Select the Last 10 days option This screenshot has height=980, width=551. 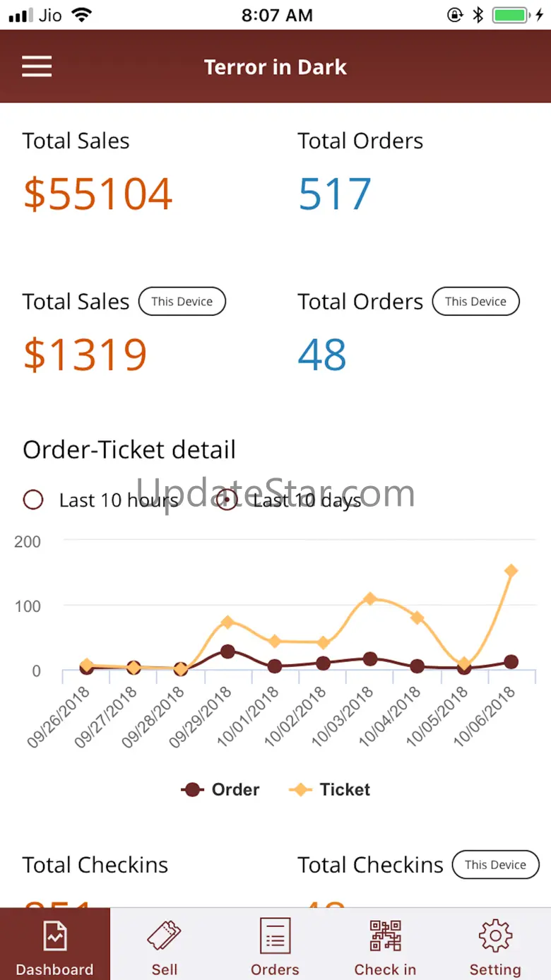click(227, 500)
